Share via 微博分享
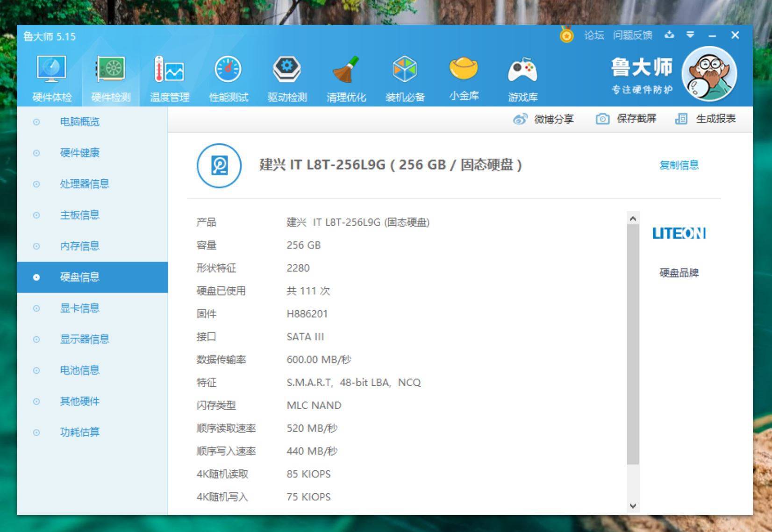 (x=554, y=119)
